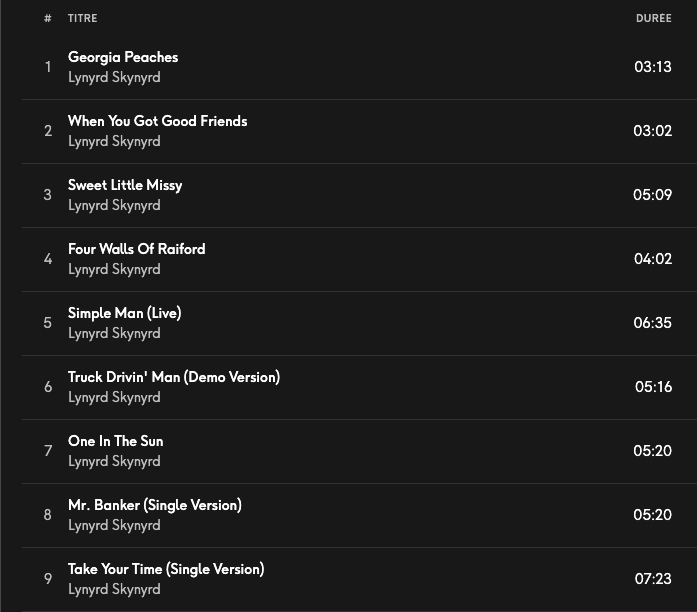The width and height of the screenshot is (697, 612).
Task: Play Mr. Banker (Single Version)
Action: point(154,505)
